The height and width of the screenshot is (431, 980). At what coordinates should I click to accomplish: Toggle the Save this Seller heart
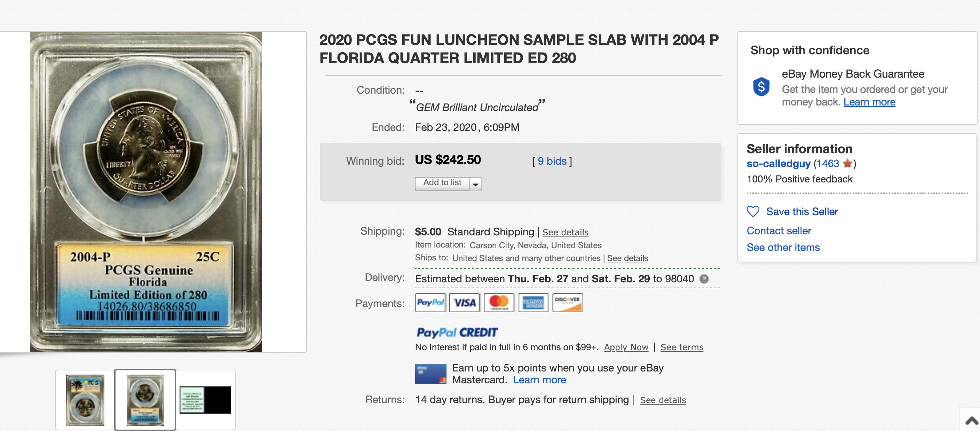click(753, 211)
